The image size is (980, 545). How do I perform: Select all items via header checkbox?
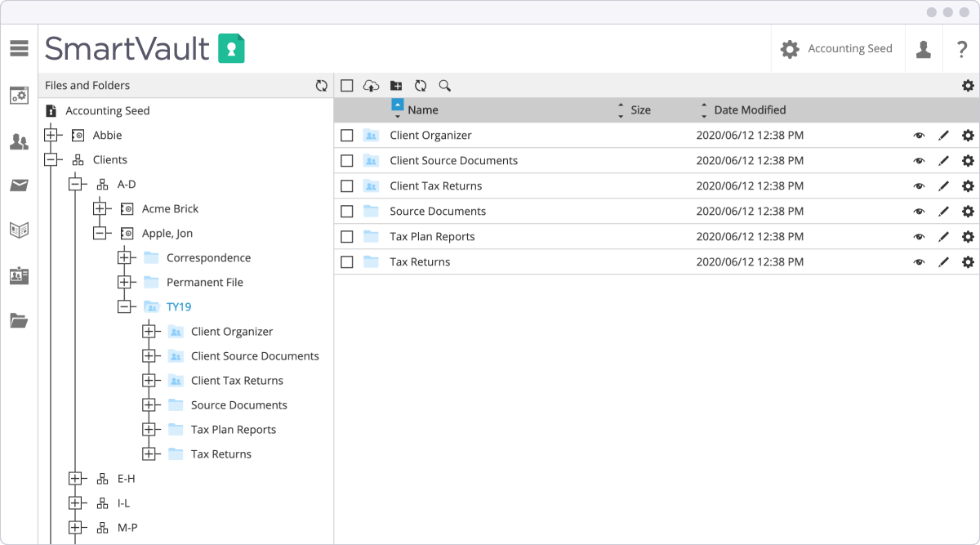coord(347,85)
